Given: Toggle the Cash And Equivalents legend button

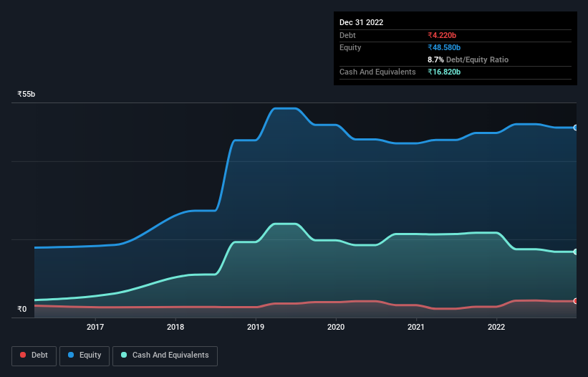Looking at the screenshot, I should click(165, 355).
